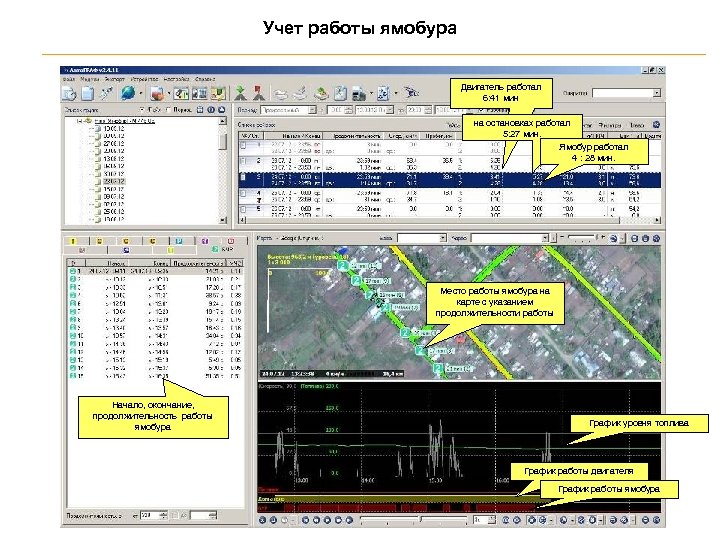
Task: Click the small save icon above the tree
Action: [x=200, y=110]
